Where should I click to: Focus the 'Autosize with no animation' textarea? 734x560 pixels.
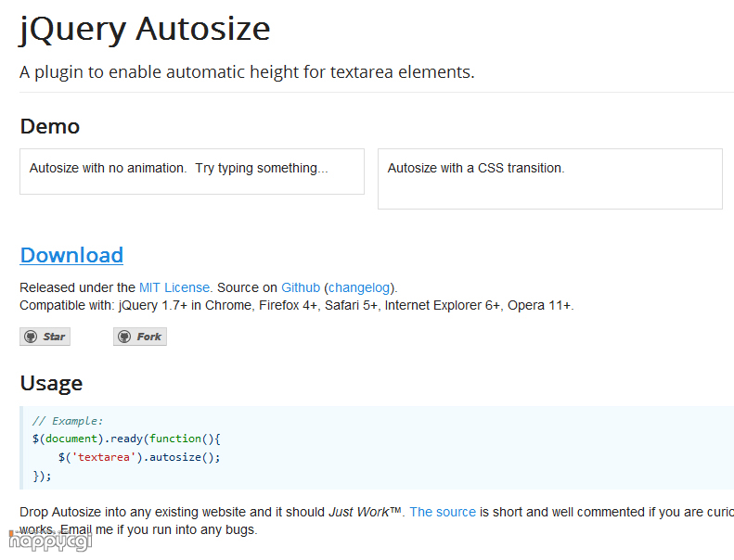pyautogui.click(x=192, y=172)
